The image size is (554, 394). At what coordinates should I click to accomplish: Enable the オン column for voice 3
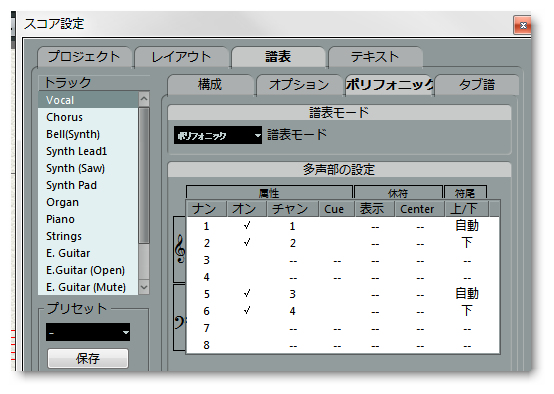tap(247, 260)
